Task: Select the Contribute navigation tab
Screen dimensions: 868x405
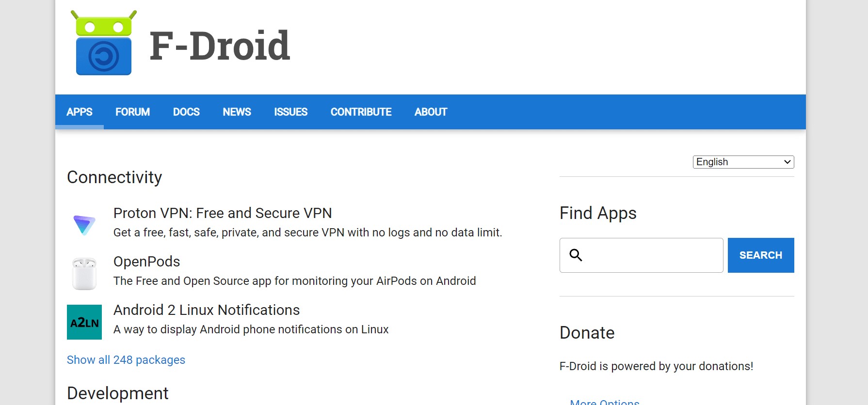Action: pos(361,112)
